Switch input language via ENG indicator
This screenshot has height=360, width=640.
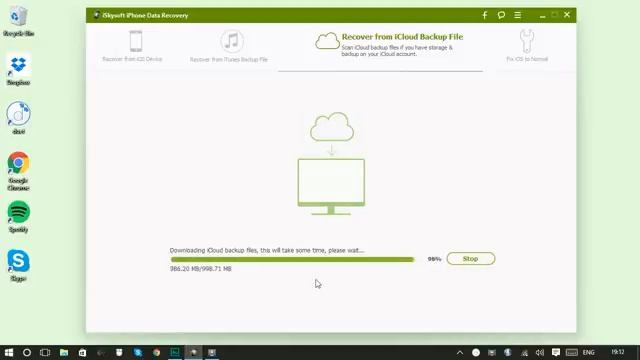(588, 352)
